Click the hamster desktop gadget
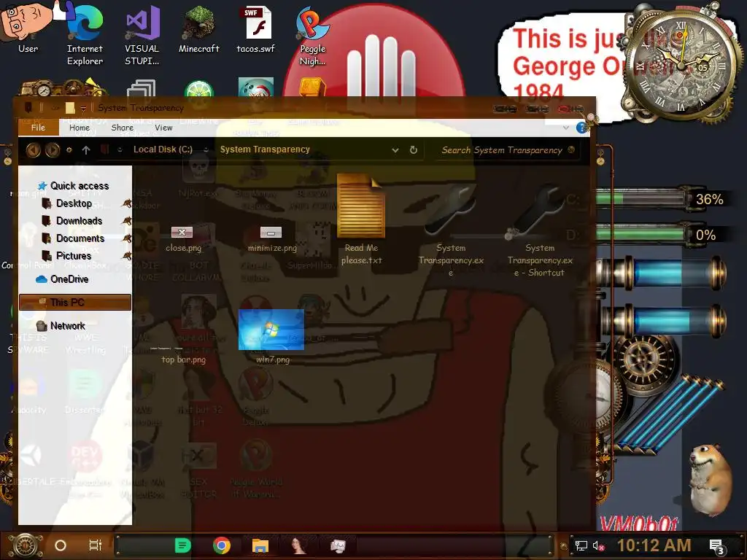The image size is (747, 560). [x=711, y=480]
